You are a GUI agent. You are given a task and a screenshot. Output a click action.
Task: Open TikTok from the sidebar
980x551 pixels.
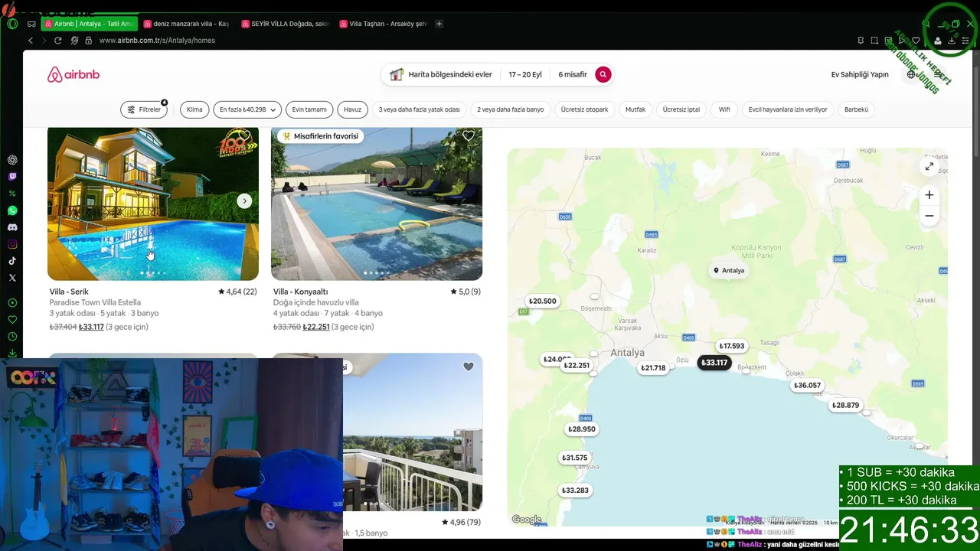(12, 261)
